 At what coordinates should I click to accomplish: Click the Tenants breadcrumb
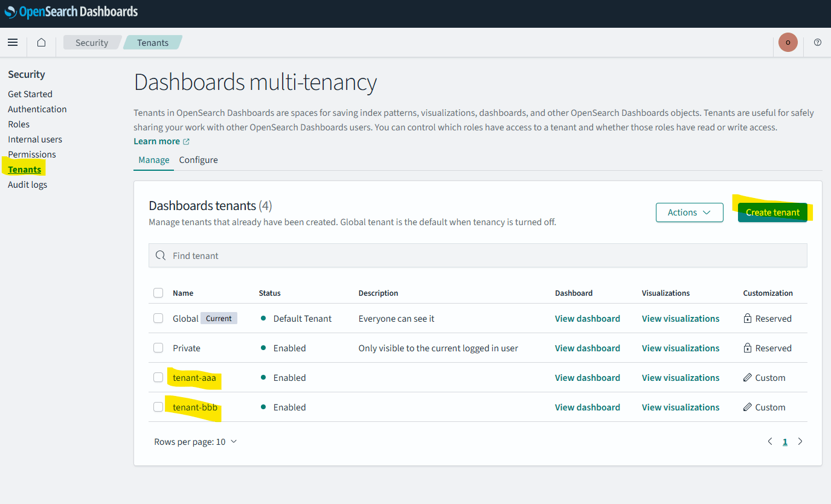(153, 43)
